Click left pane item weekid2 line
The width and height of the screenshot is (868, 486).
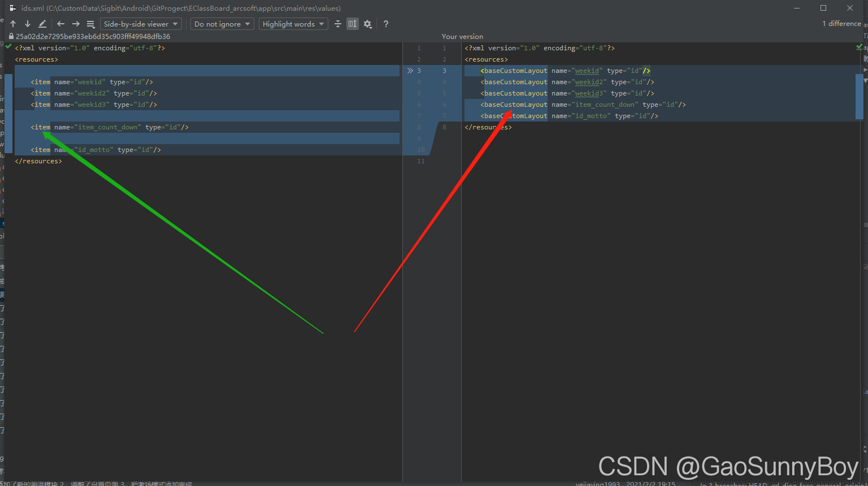[x=94, y=93]
